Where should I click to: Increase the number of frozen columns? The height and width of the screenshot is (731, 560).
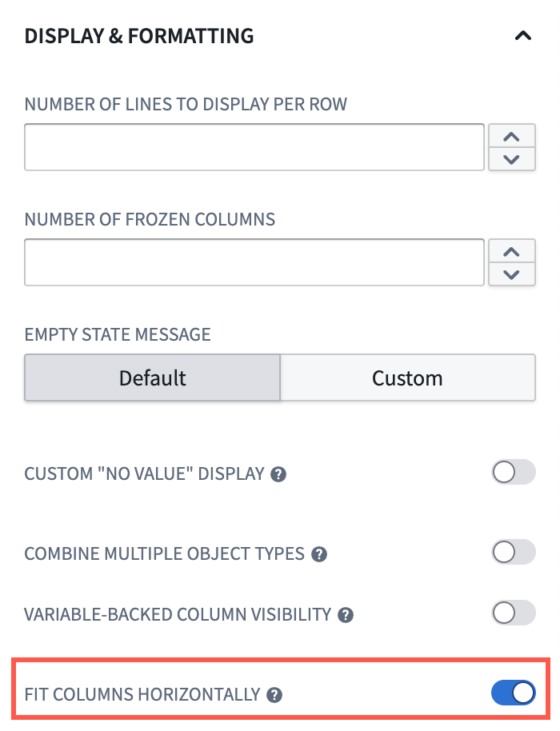512,250
